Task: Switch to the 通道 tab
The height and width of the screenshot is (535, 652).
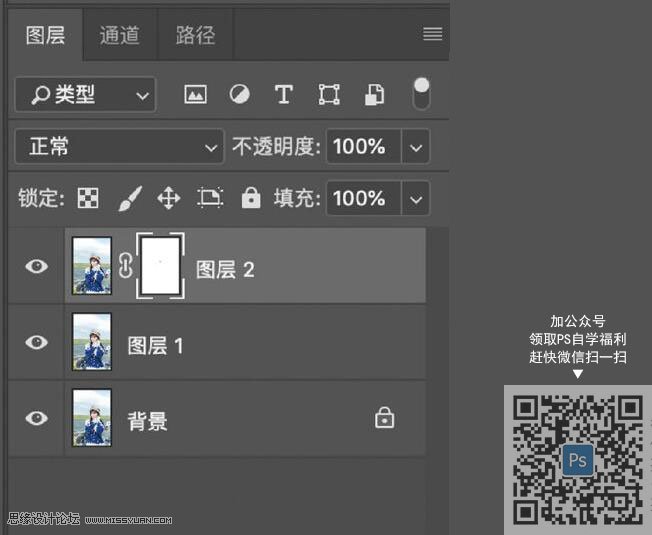Action: click(x=119, y=35)
